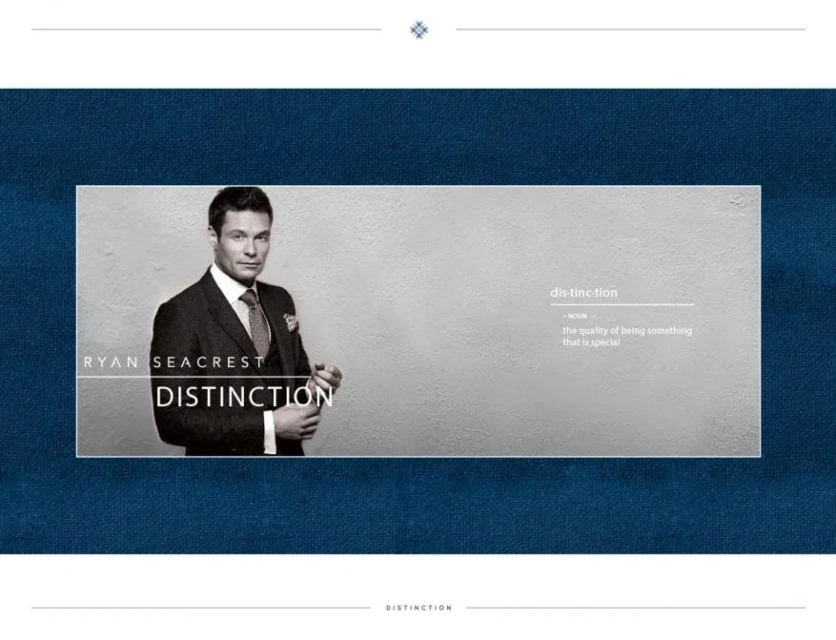Click the footer "DISTINCTION" text

click(x=418, y=608)
